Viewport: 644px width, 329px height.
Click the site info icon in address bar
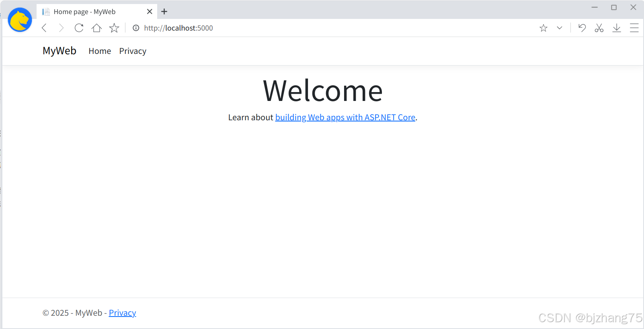136,28
